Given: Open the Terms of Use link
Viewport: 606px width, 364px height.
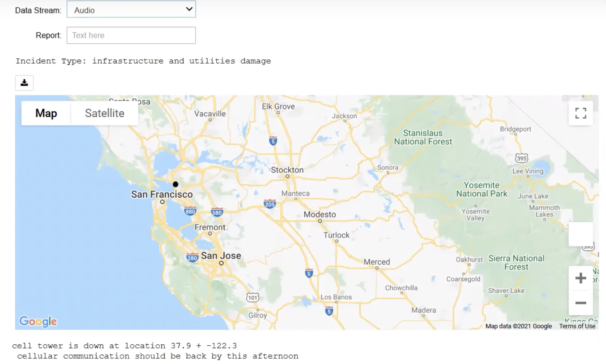Looking at the screenshot, I should (577, 326).
